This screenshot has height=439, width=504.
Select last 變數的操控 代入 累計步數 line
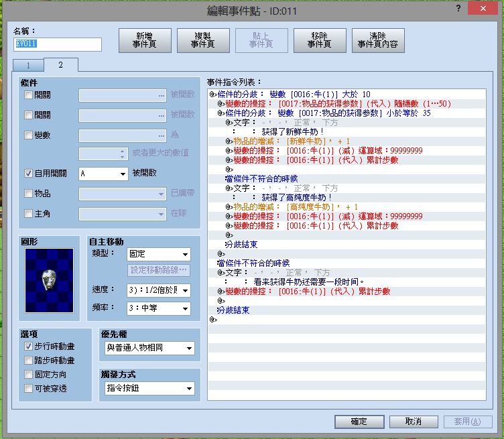pos(346,292)
